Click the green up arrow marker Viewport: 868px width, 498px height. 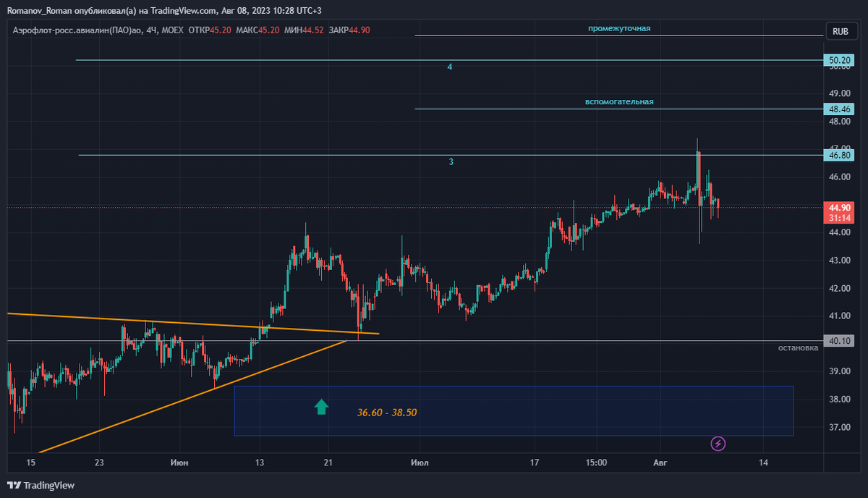321,407
